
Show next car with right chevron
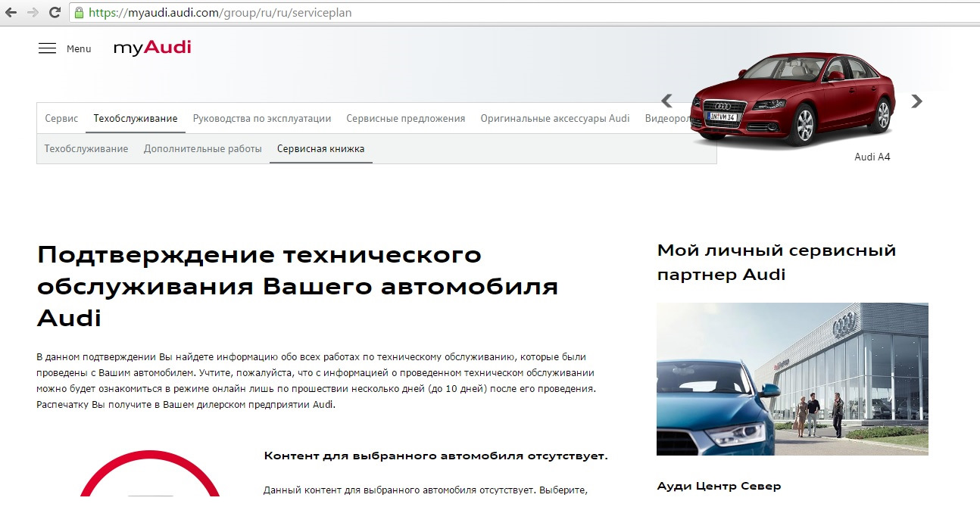[x=916, y=101]
